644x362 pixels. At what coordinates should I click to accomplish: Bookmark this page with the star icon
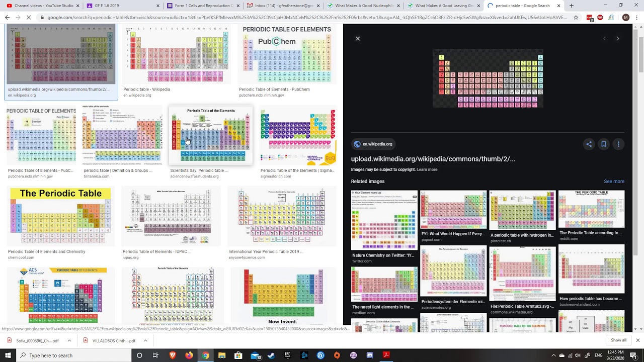(x=576, y=18)
